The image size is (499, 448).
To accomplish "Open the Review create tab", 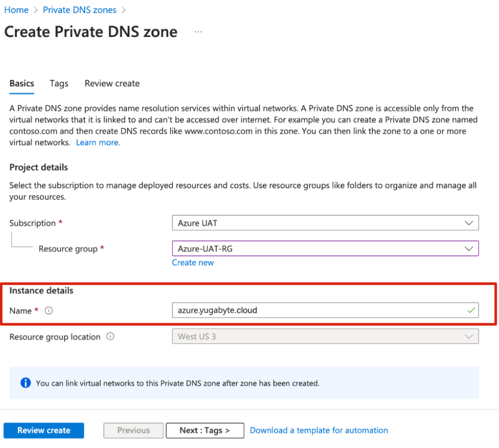I will [112, 83].
